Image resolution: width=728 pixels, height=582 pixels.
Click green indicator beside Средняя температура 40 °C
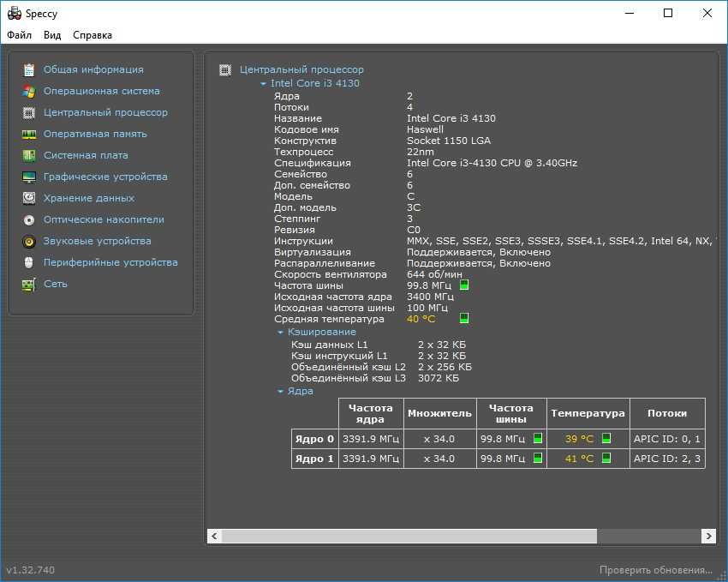coord(464,318)
